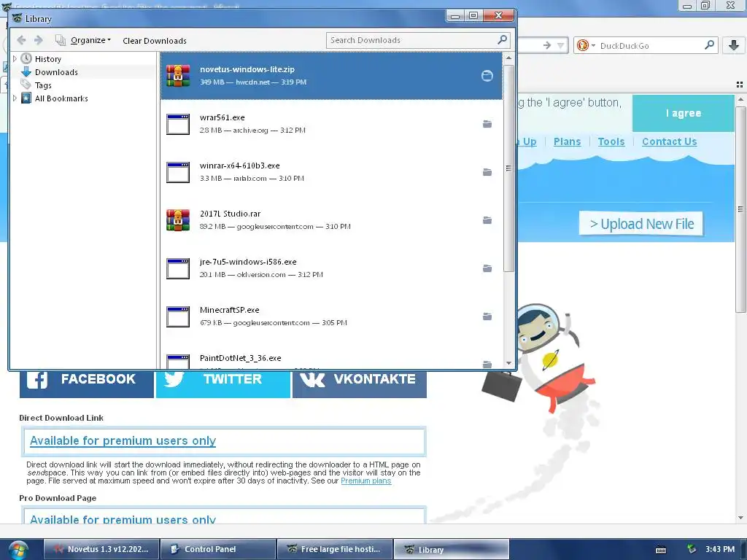Open containing folder for jre-7u5-windows-i586.exe
Image resolution: width=747 pixels, height=560 pixels.
point(487,268)
